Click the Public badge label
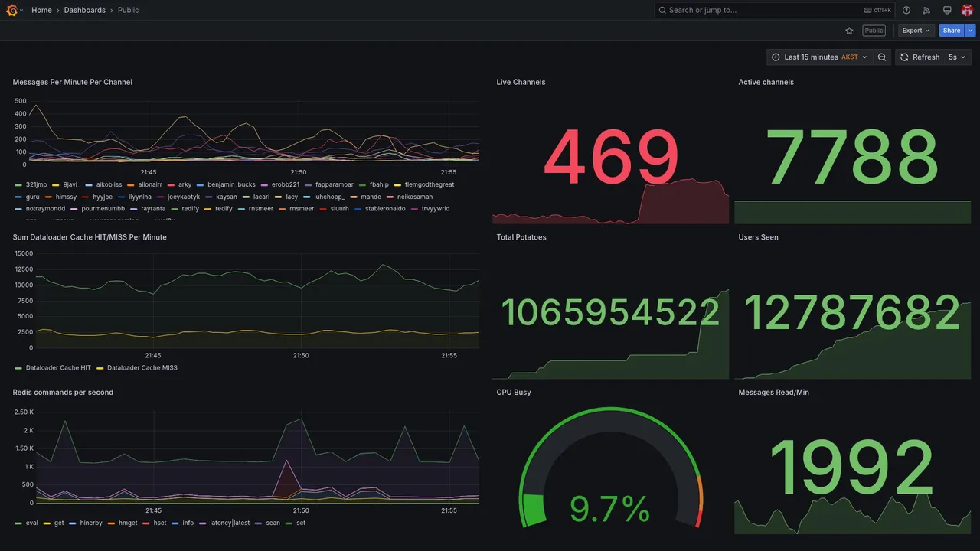 [x=874, y=31]
